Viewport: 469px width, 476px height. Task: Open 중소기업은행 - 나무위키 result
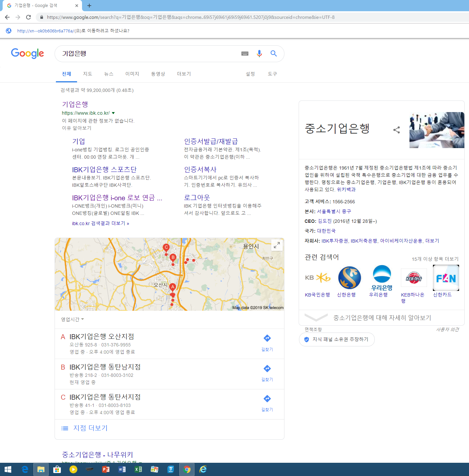click(x=97, y=455)
